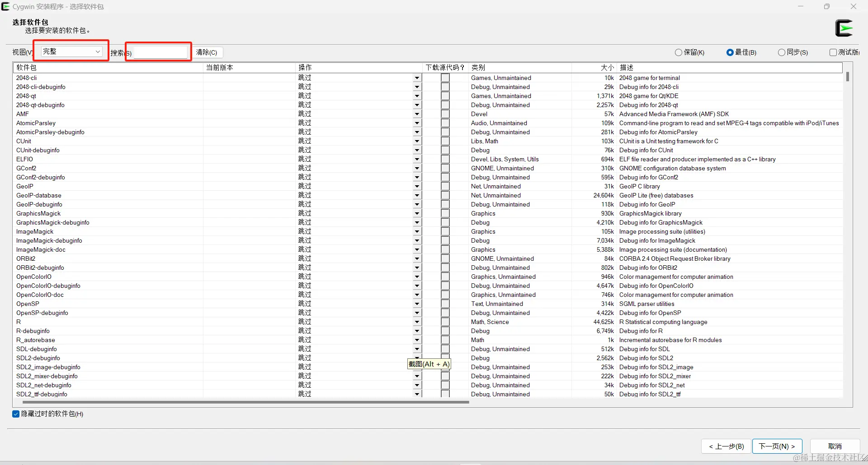This screenshot has height=465, width=868.
Task: Click the 'Math, Science' category cell
Action: tap(490, 322)
